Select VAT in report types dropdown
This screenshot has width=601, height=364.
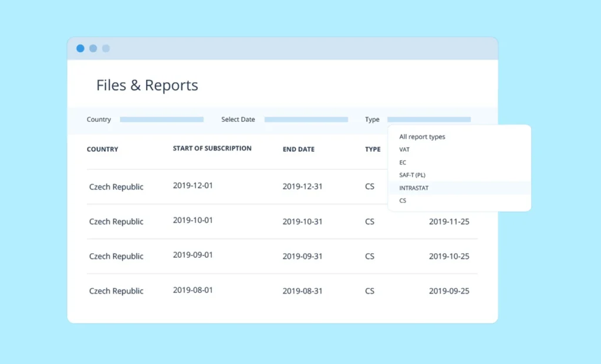(404, 149)
